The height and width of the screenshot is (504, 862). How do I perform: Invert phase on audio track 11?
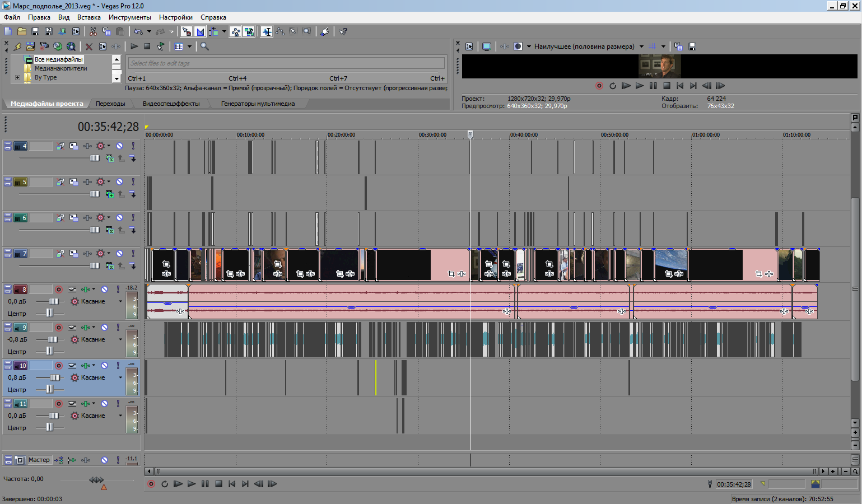[x=72, y=403]
